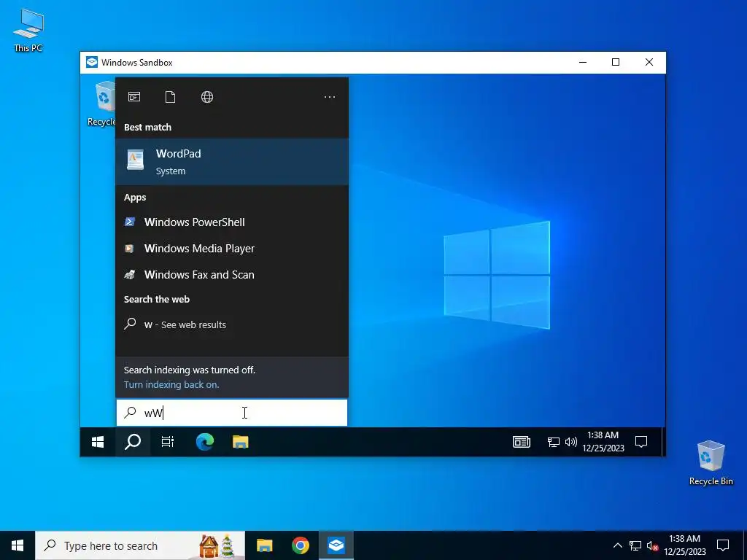The height and width of the screenshot is (560, 747).
Task: Click the sandbox taskbar search magnifier icon
Action: pos(133,443)
